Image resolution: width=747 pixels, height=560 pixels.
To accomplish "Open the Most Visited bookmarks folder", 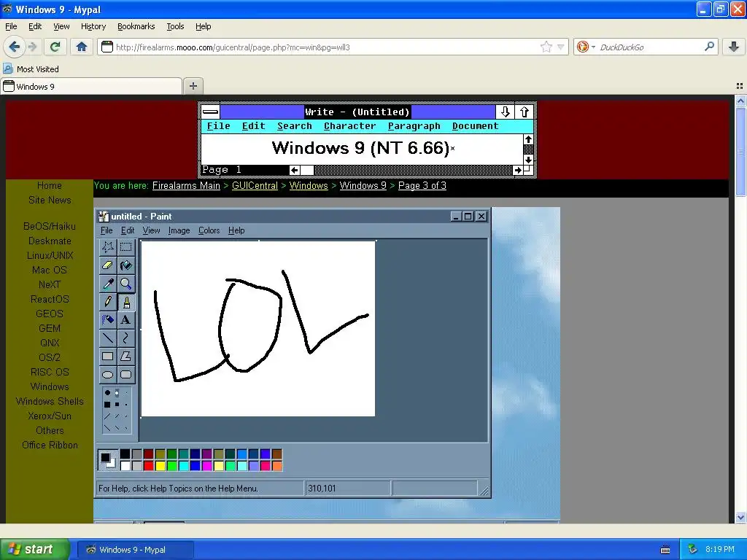I will (x=31, y=69).
